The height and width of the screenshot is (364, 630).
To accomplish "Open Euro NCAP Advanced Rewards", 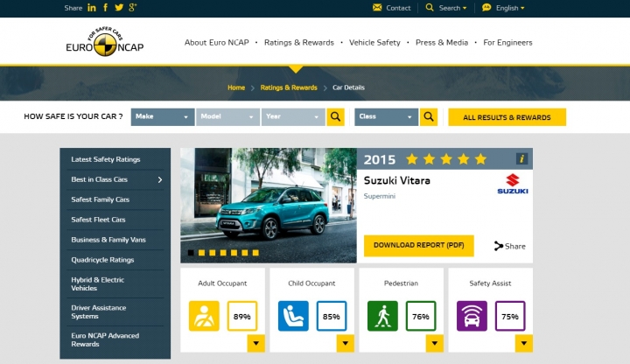I will tap(105, 339).
